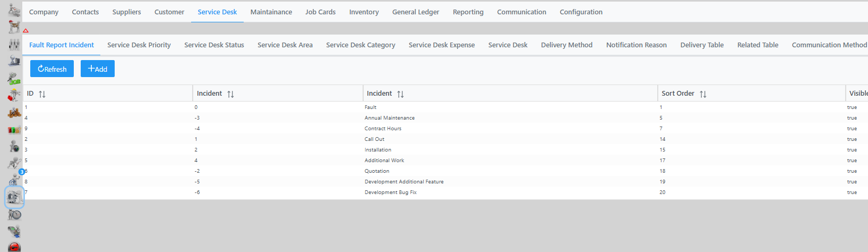Switch to Communication Method tab
The height and width of the screenshot is (252, 868).
829,45
